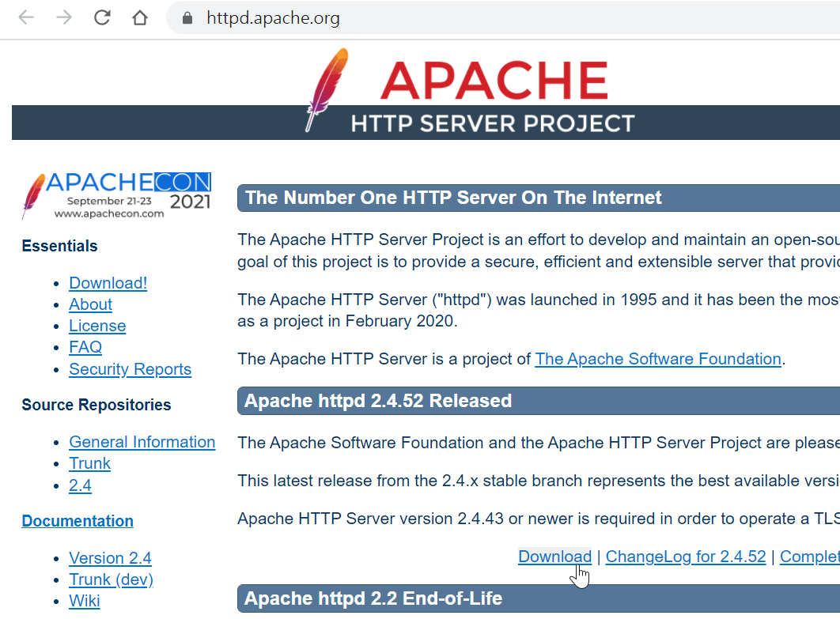
Task: Click the HTTP SERVER PROJECT banner text
Action: tap(493, 123)
